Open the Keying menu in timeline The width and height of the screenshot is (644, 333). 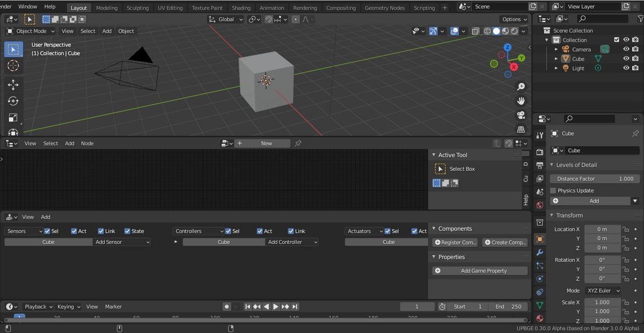coord(68,307)
